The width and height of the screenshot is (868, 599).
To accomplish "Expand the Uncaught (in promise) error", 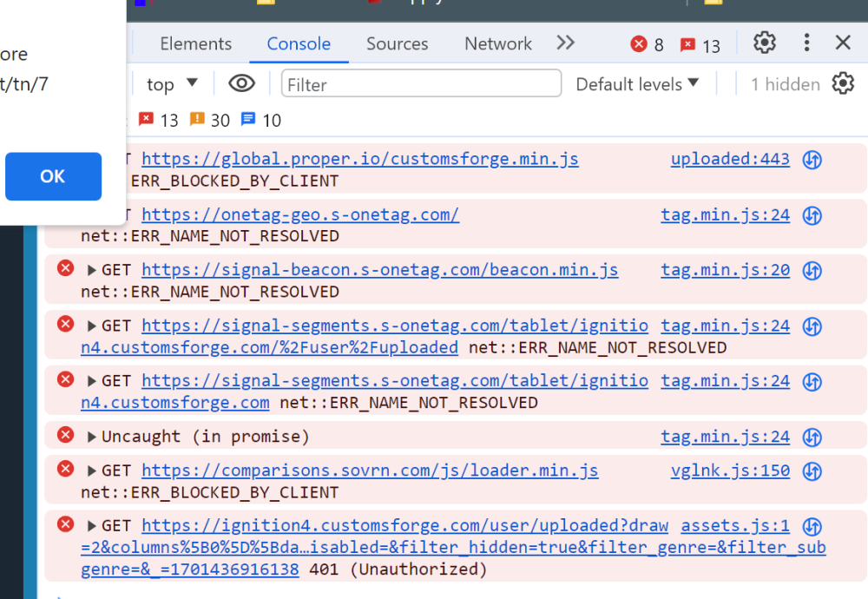I will click(92, 437).
